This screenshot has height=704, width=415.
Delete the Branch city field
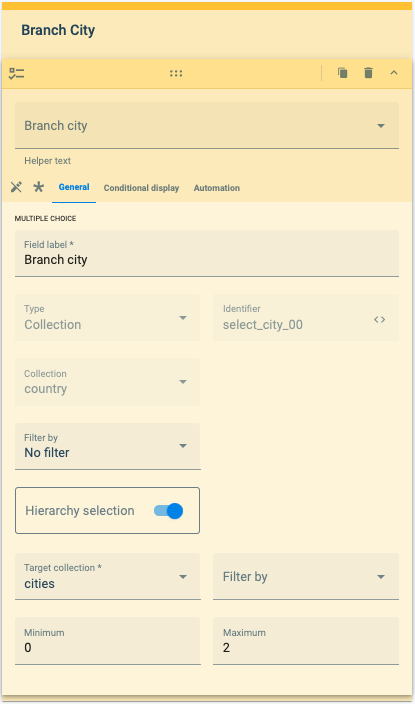(x=368, y=73)
